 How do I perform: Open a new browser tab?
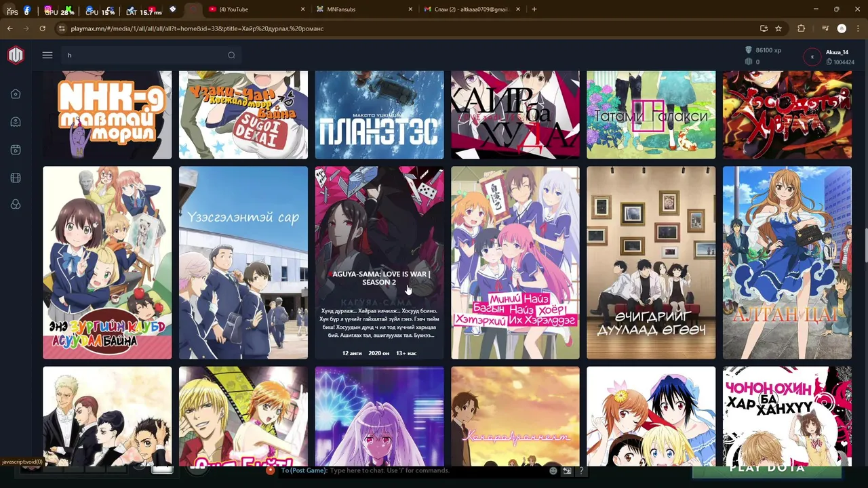(534, 9)
